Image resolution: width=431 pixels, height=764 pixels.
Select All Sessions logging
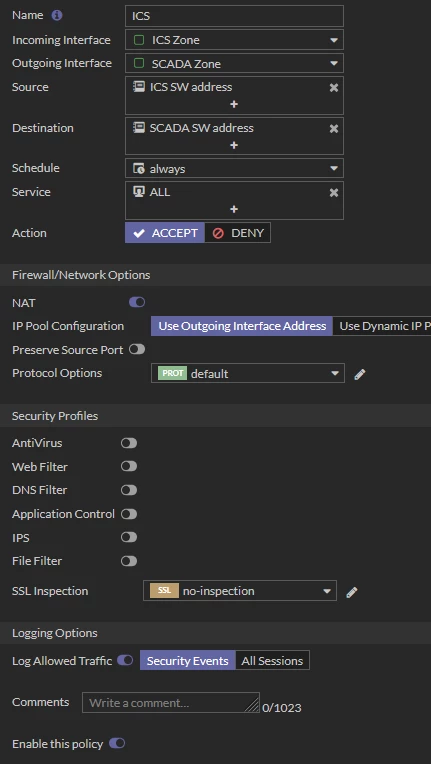tap(272, 661)
